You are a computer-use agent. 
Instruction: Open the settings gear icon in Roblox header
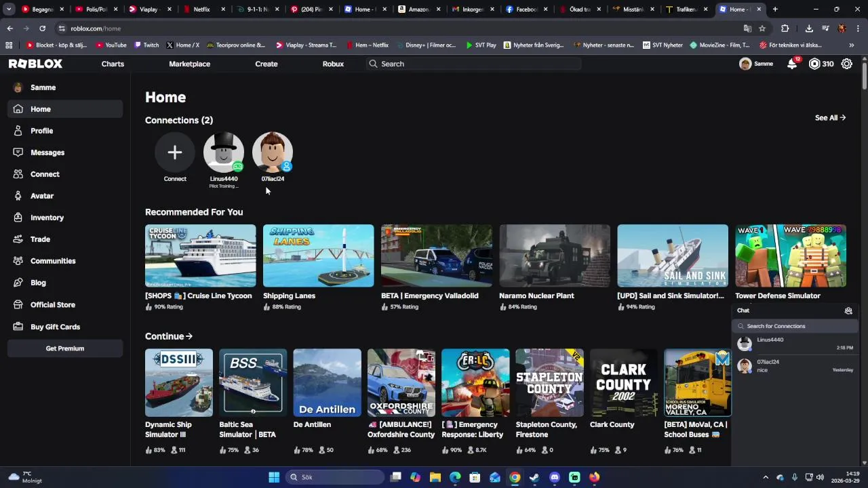(847, 64)
